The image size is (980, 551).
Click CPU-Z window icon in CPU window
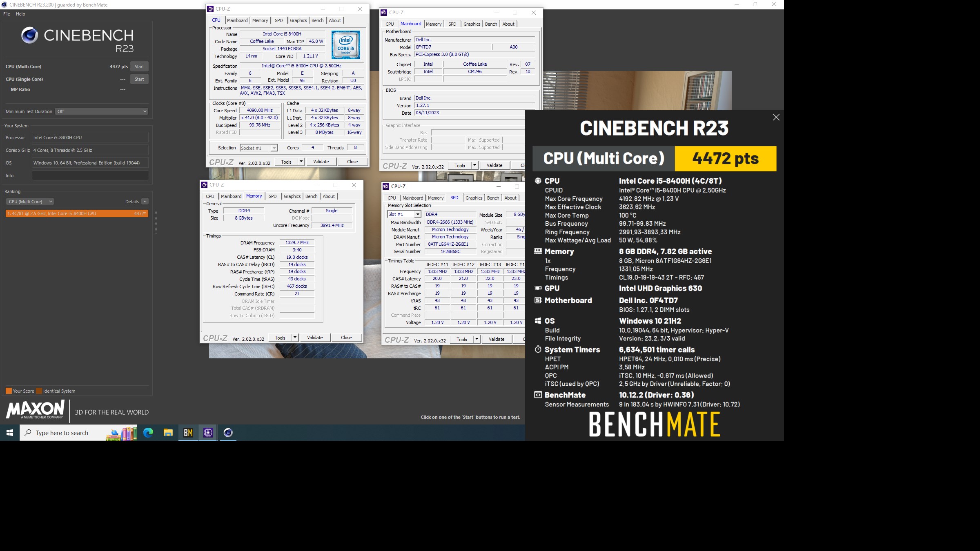click(x=210, y=9)
